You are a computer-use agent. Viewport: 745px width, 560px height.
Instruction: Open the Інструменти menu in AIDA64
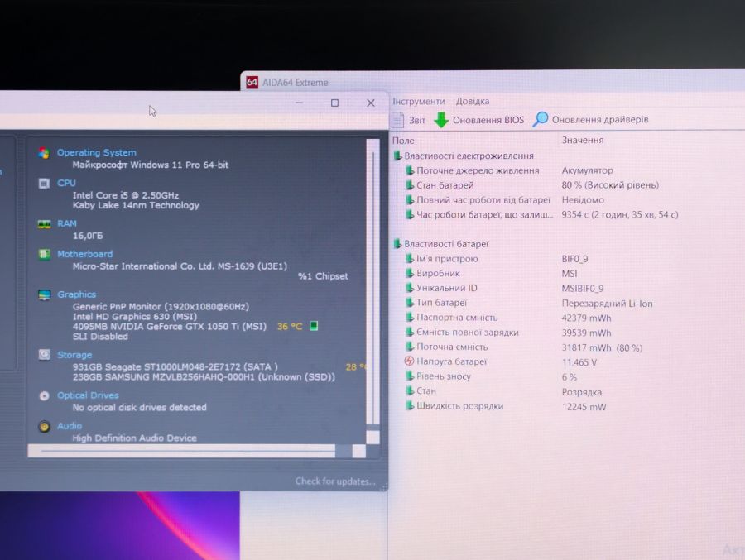point(419,101)
